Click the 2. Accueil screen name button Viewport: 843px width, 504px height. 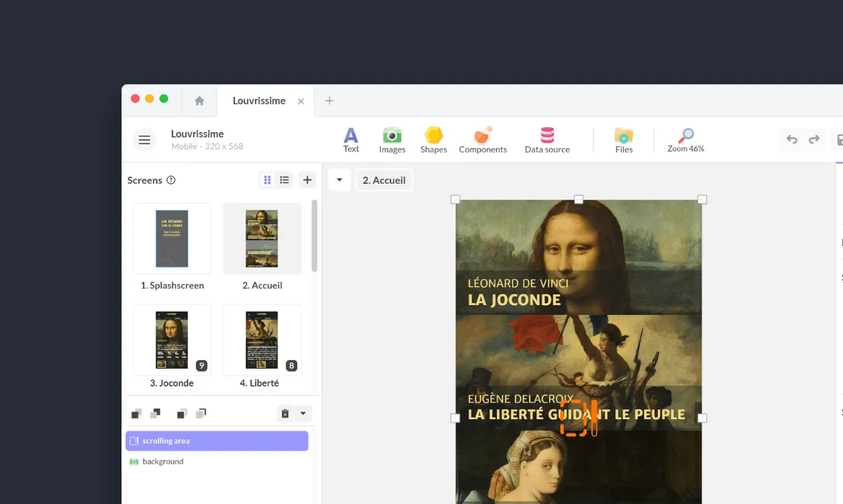tap(384, 180)
